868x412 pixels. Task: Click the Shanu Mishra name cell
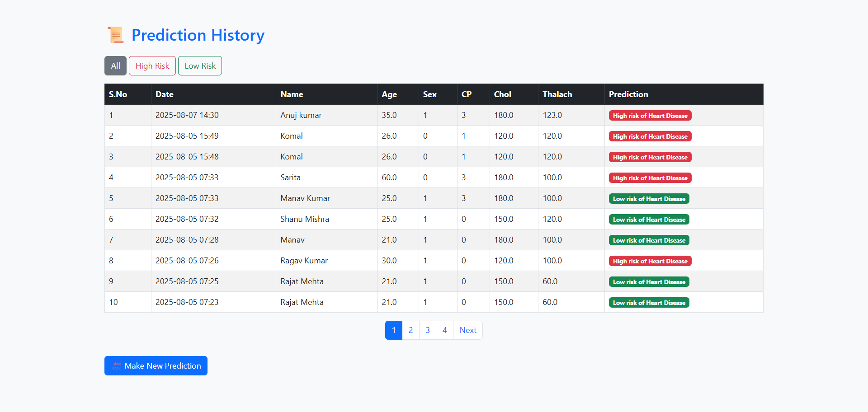coord(304,219)
